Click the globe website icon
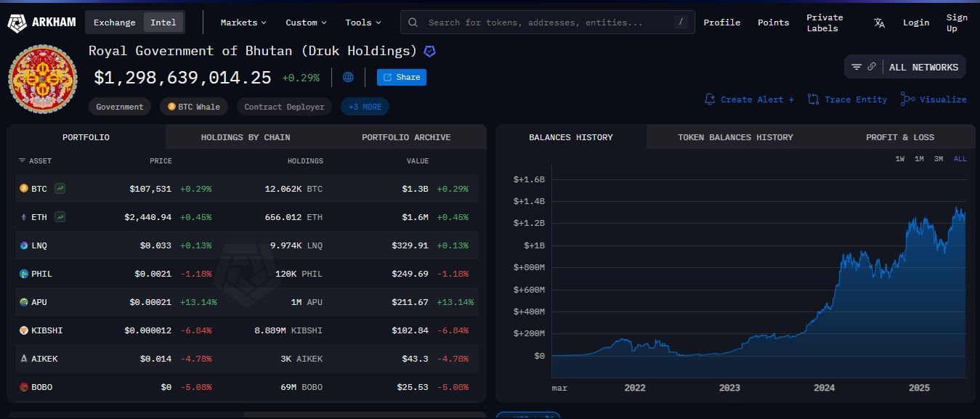 pyautogui.click(x=348, y=77)
